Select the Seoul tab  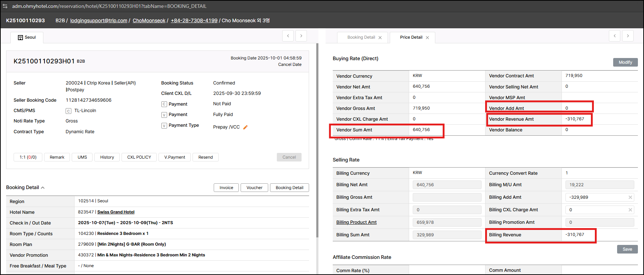[27, 37]
